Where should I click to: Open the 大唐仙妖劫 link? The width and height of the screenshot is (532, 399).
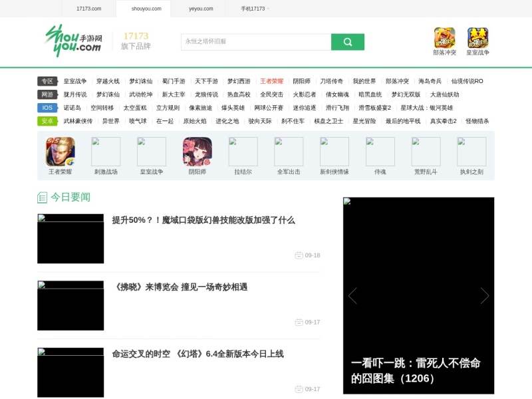point(444,94)
